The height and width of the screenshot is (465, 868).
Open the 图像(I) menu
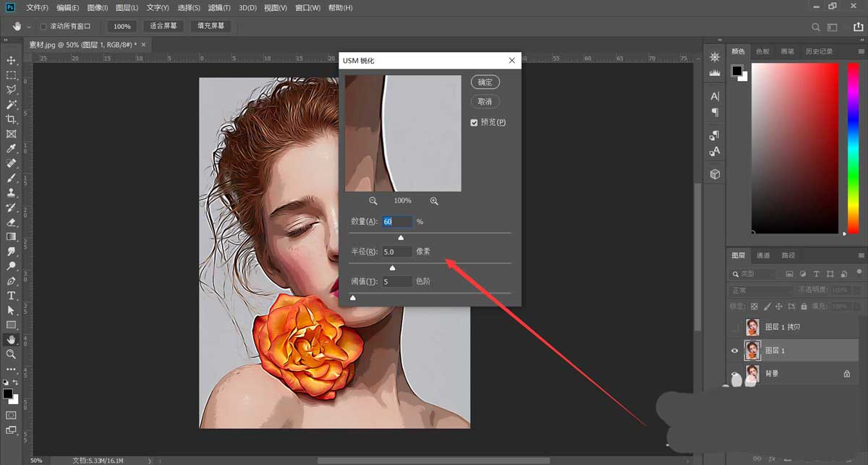tap(97, 8)
